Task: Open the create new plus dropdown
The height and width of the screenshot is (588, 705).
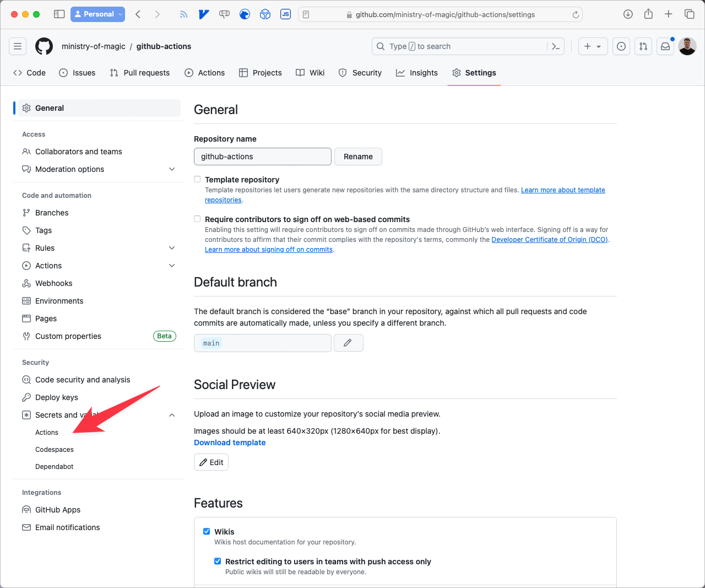Action: pos(593,46)
